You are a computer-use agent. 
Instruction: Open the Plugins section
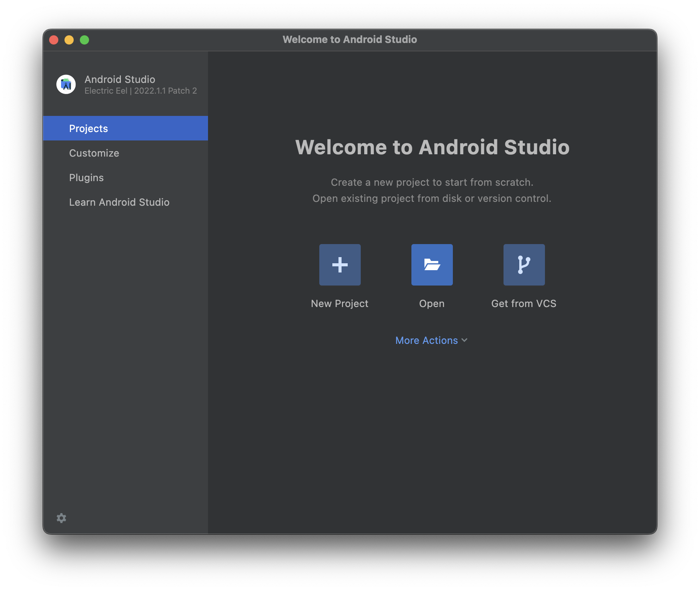coord(86,177)
